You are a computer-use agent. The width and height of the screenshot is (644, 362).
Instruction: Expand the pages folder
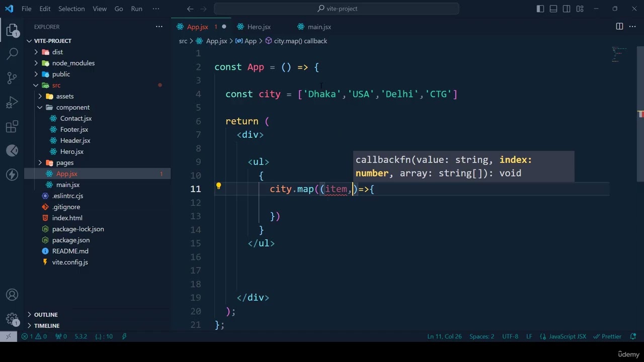(x=40, y=162)
